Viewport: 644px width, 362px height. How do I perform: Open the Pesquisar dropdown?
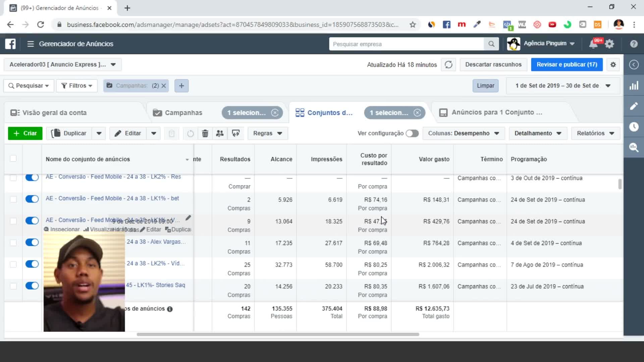click(29, 86)
